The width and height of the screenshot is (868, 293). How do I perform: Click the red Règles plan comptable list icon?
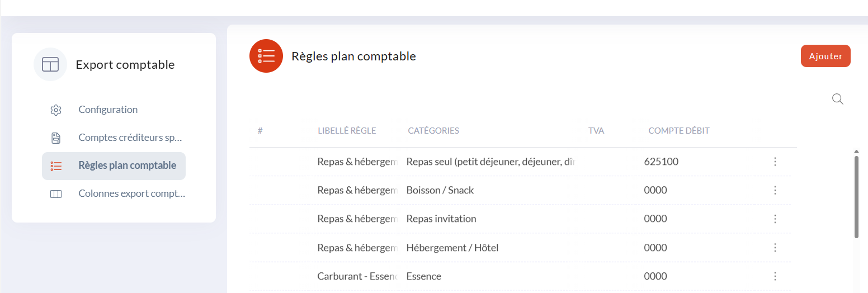click(266, 56)
